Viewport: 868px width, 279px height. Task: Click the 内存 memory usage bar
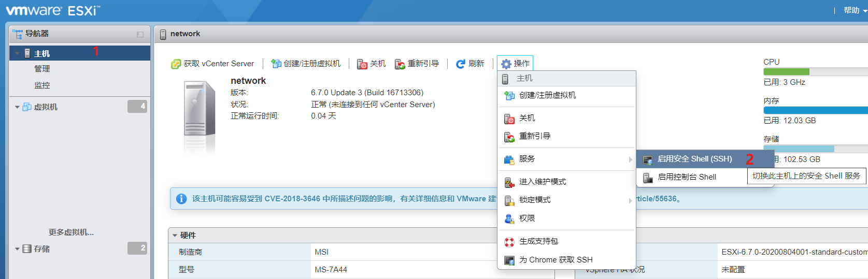pos(815,110)
